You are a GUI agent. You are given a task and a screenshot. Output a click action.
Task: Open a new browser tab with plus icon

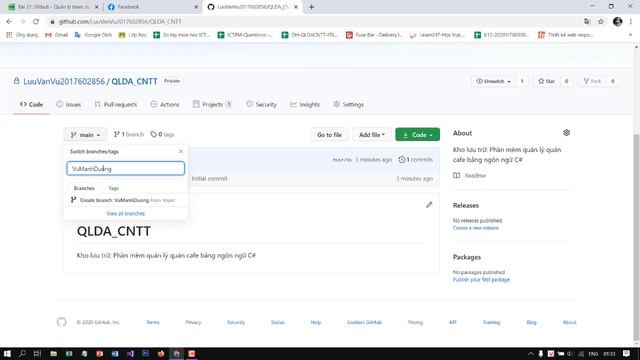[x=311, y=7]
